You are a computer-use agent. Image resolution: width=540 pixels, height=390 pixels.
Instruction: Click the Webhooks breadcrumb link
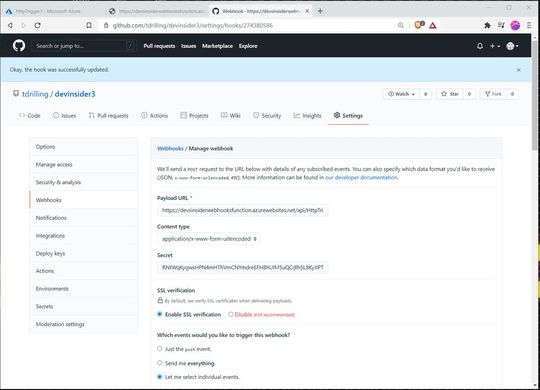point(170,148)
